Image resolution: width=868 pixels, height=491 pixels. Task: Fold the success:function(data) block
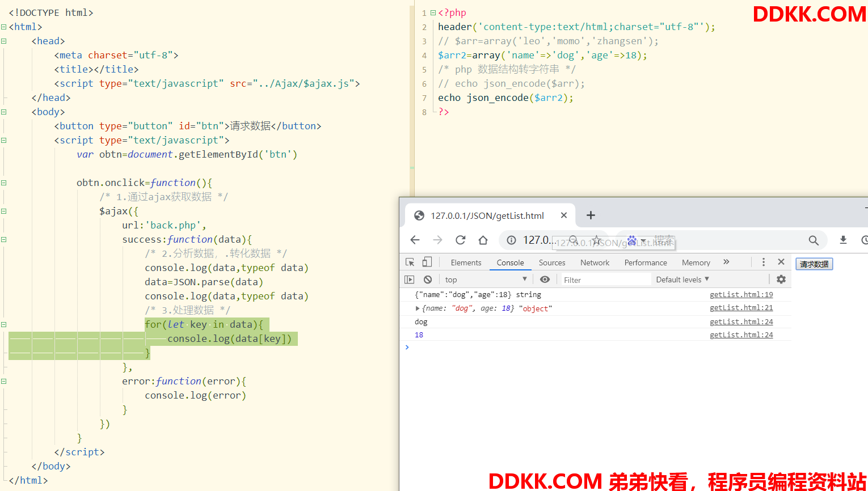click(x=3, y=239)
